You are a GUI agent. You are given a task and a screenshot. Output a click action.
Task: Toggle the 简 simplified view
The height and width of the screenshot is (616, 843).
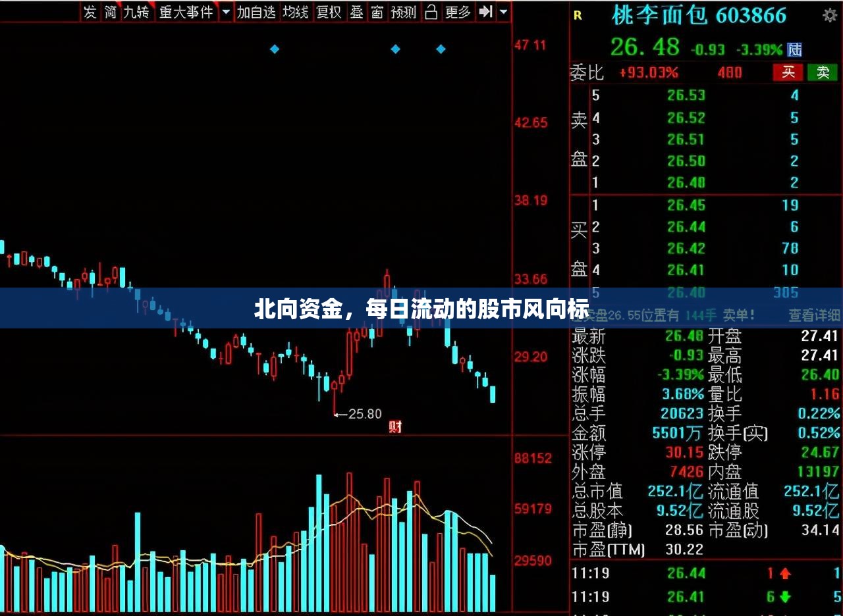[111, 11]
